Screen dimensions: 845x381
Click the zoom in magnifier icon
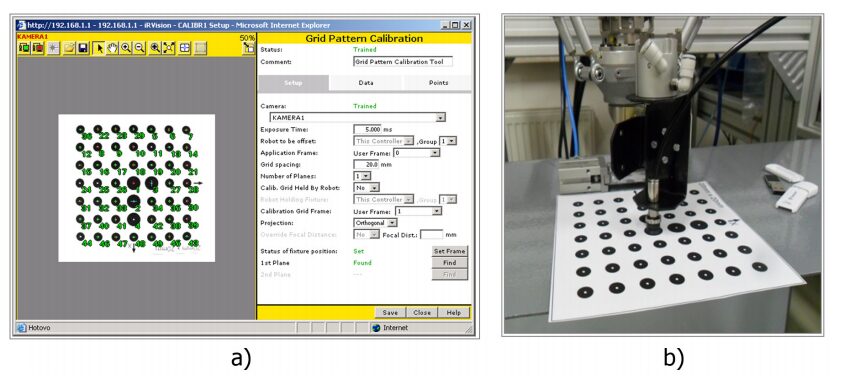tap(126, 48)
